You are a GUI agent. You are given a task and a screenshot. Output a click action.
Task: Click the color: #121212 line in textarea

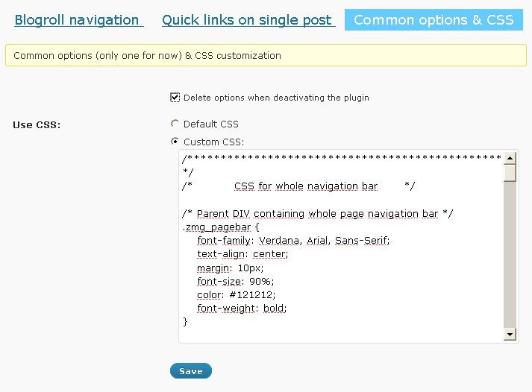point(236,295)
